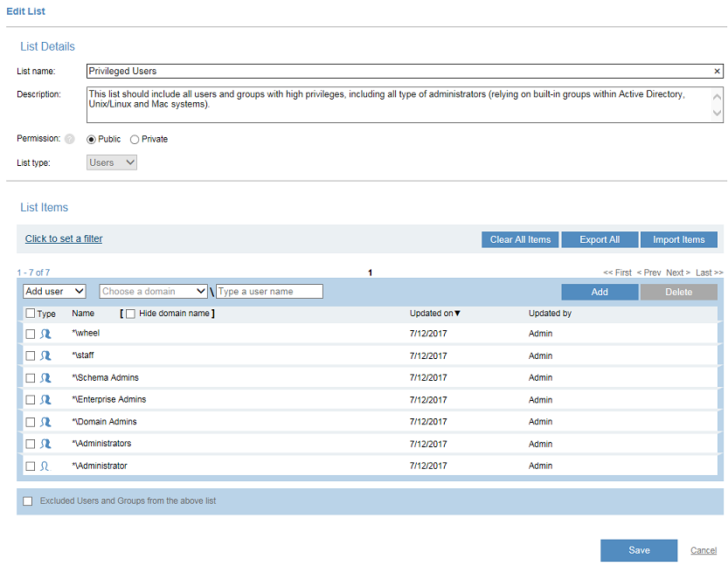Tick Excluded Users and Groups checkbox
This screenshot has height=566, width=728.
[x=28, y=501]
